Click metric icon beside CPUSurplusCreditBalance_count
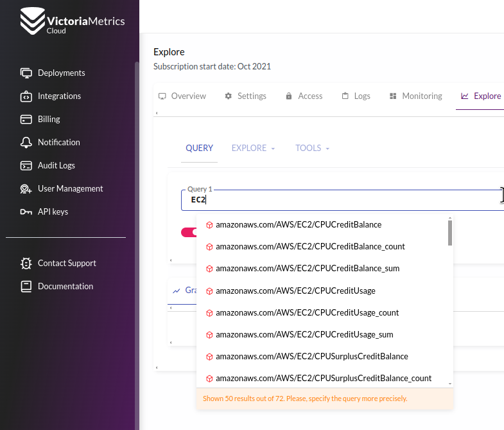 (209, 379)
